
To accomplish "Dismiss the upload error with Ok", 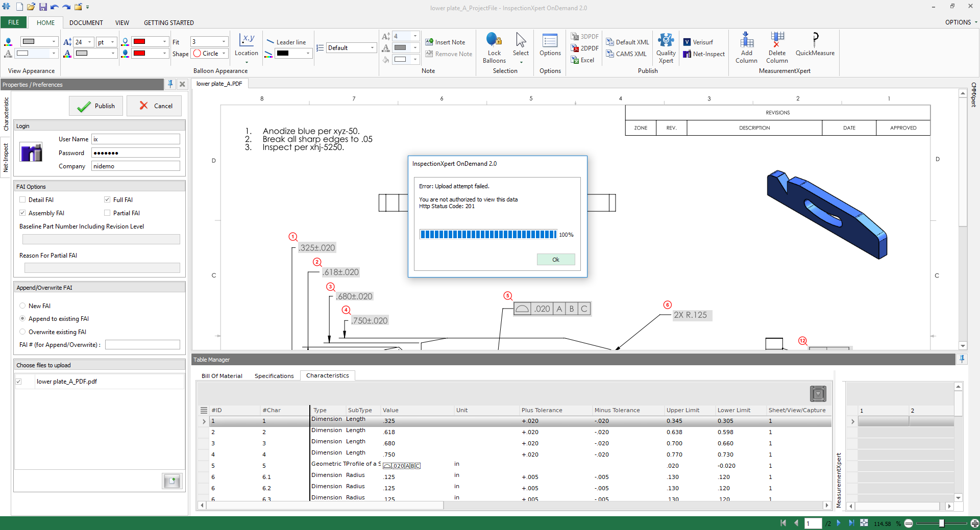I will [x=555, y=259].
